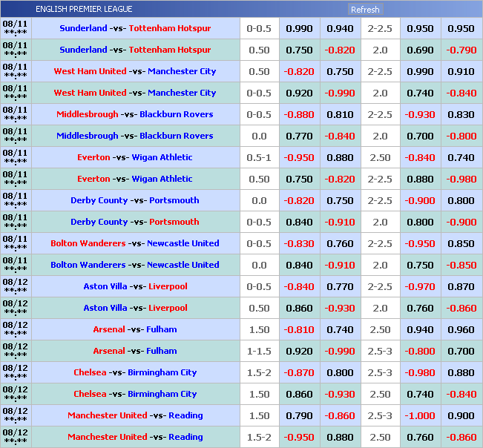Image resolution: width=483 pixels, height=448 pixels.
Task: Open Arsenal in the 1-1.5 handicap row
Action: [109, 352]
